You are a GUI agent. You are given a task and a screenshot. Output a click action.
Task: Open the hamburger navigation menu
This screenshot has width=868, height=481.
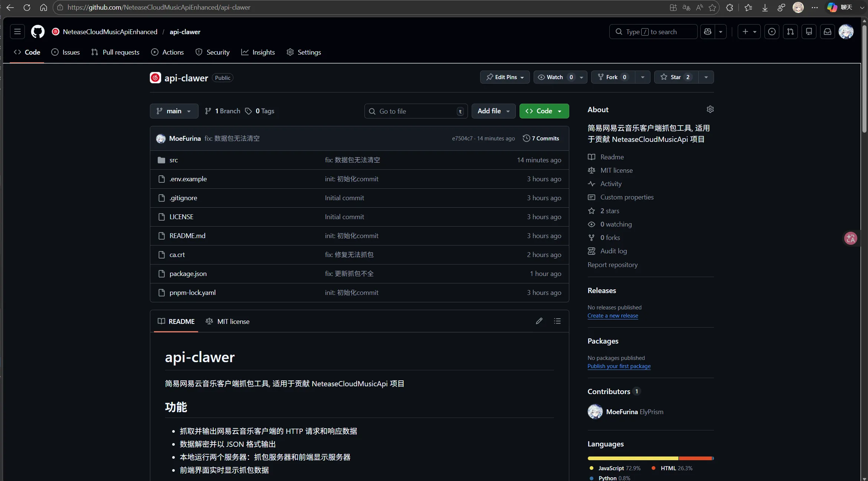click(17, 32)
